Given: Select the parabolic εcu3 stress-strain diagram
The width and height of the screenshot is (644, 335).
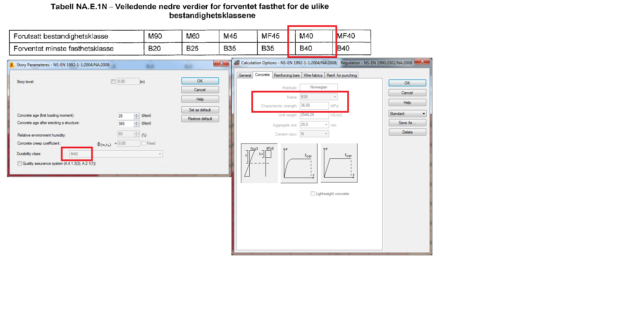Looking at the screenshot, I should coord(259,163).
